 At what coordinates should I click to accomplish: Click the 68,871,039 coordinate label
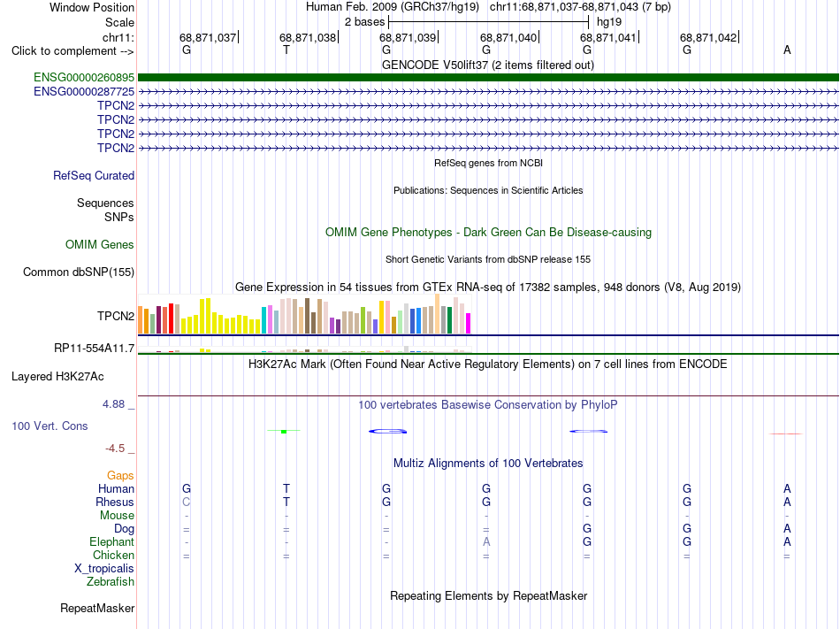pyautogui.click(x=408, y=37)
